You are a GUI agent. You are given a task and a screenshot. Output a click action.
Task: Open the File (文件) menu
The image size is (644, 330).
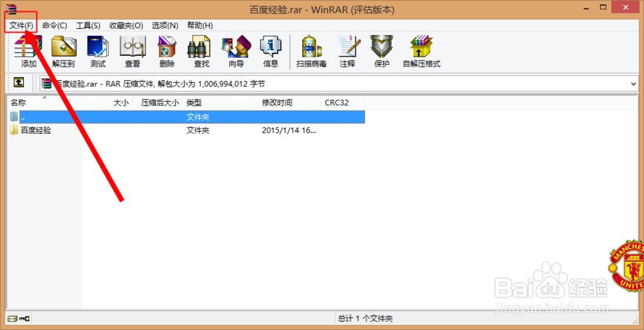[21, 26]
